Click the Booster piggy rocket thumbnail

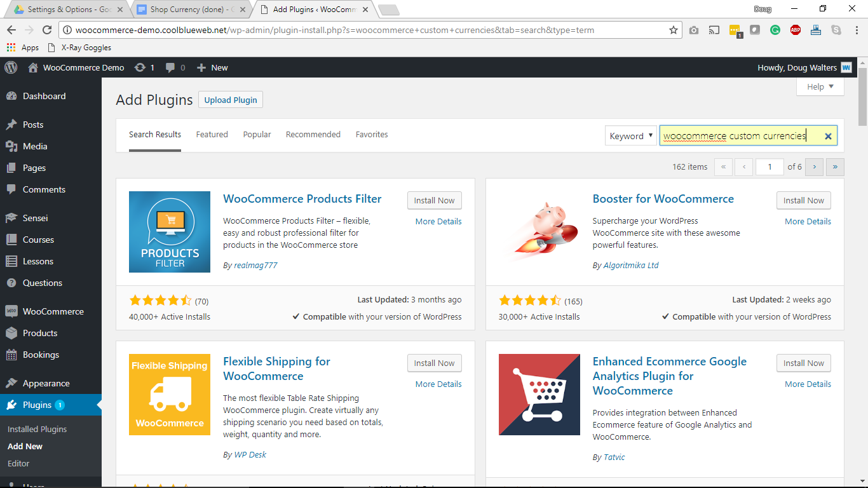click(539, 232)
